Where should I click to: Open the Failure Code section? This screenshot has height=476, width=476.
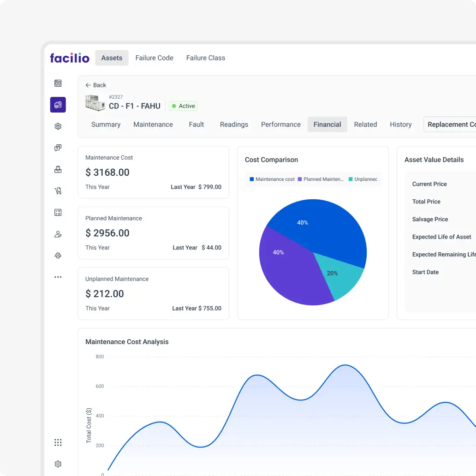coord(154,58)
